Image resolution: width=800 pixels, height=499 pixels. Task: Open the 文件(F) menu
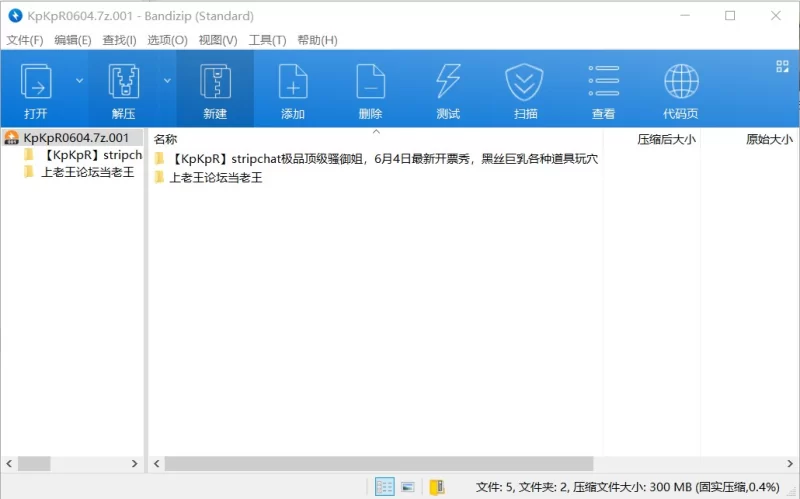(24, 40)
